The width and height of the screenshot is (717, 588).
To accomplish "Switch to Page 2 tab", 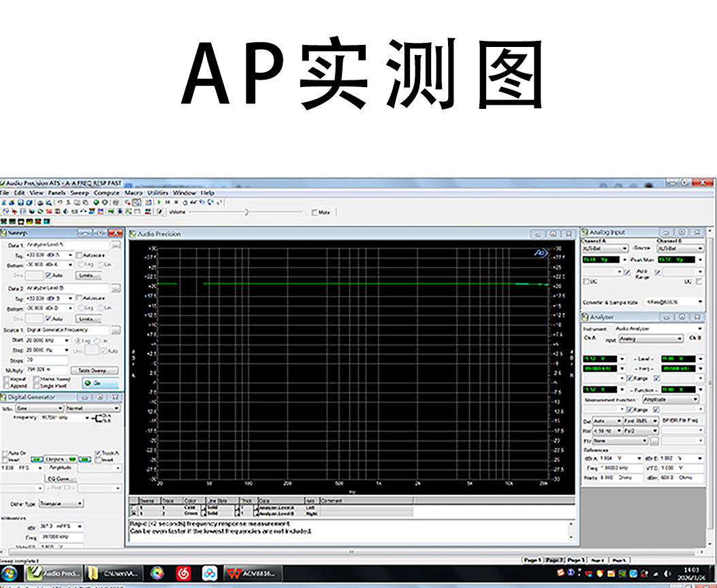I will [x=555, y=560].
